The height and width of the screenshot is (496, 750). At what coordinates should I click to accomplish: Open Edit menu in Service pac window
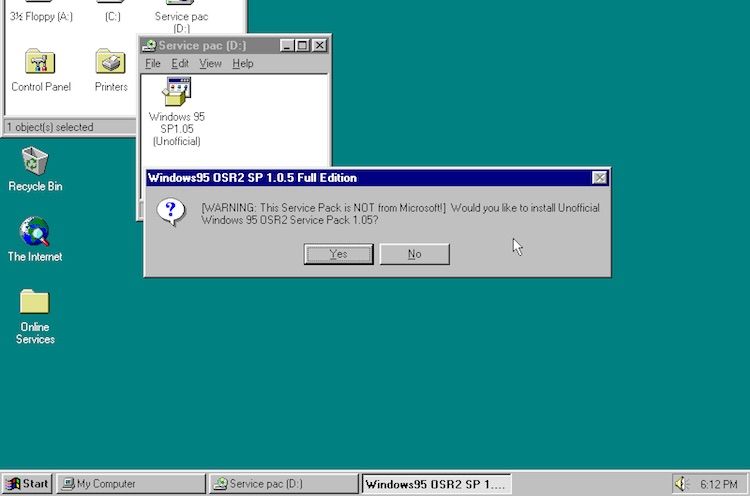tap(180, 63)
